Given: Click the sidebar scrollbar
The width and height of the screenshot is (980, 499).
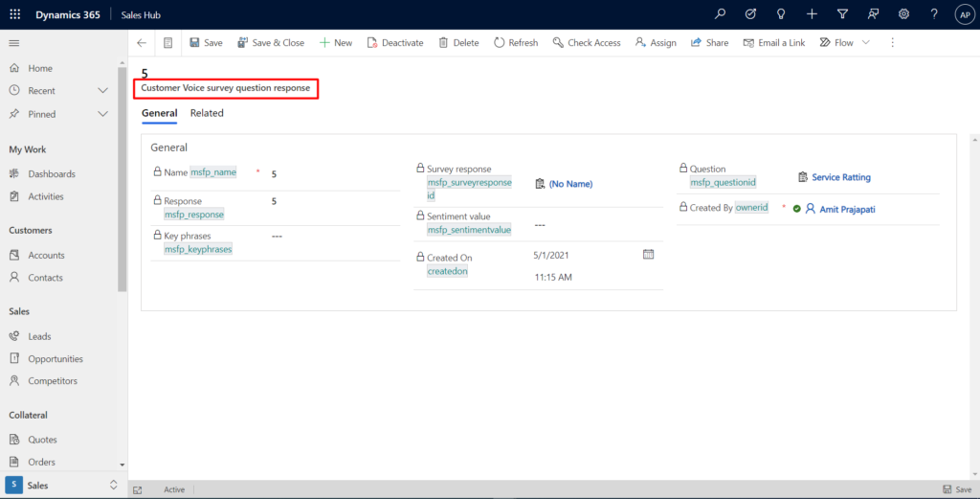Looking at the screenshot, I should (122, 178).
